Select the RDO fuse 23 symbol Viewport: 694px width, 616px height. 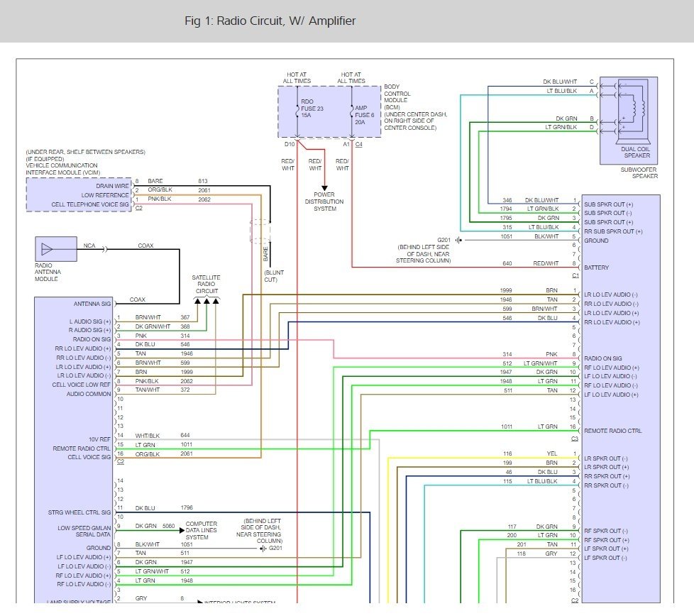point(298,111)
